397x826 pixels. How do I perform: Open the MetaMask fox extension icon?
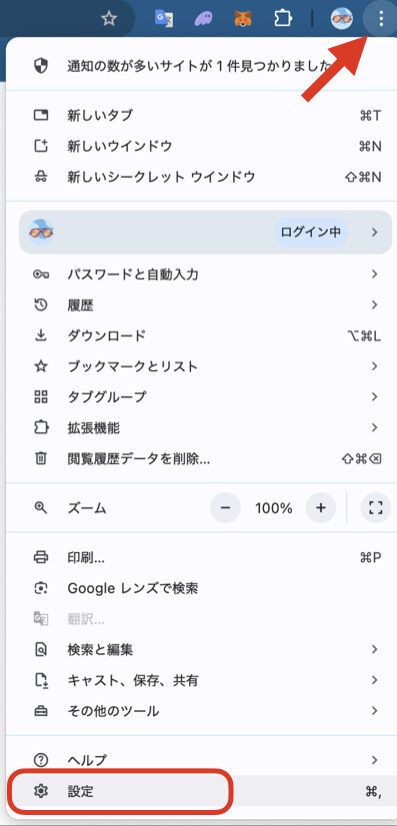coord(242,19)
